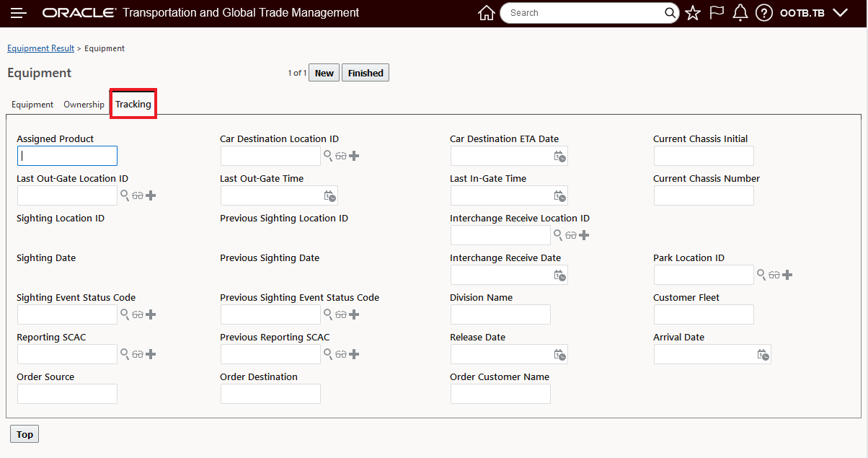Screen dimensions: 868x458
Task: Open the Help question mark icon
Action: click(764, 13)
